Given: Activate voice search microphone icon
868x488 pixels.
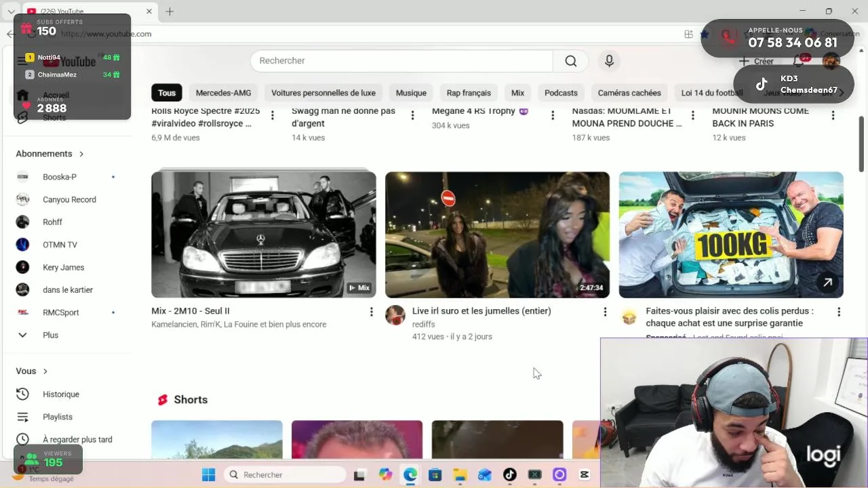Looking at the screenshot, I should tap(609, 61).
